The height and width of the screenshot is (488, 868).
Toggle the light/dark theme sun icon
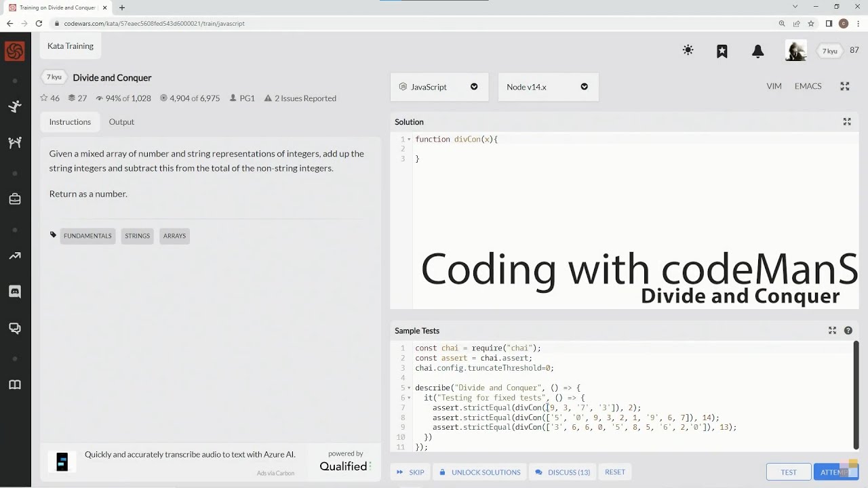click(688, 50)
